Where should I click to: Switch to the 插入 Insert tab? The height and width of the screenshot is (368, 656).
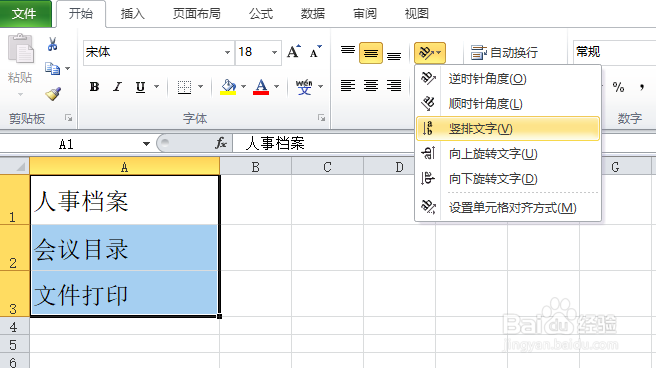[133, 14]
